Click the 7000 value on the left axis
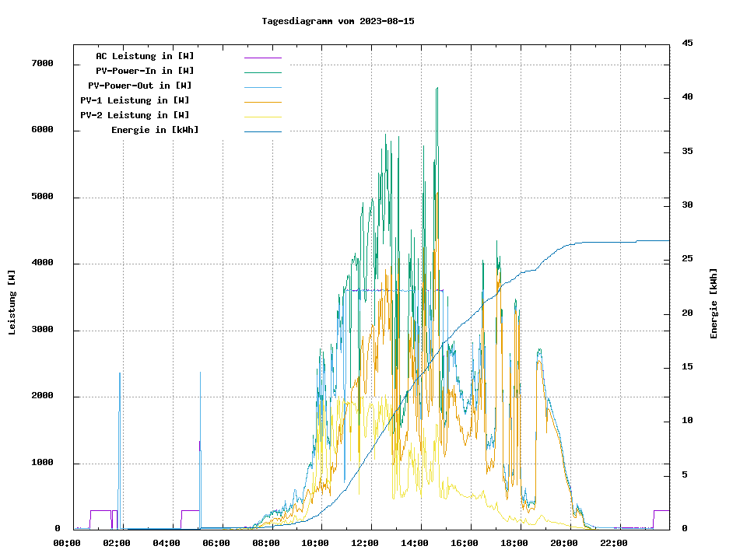Screen dimensions: 747x560 pyautogui.click(x=42, y=64)
